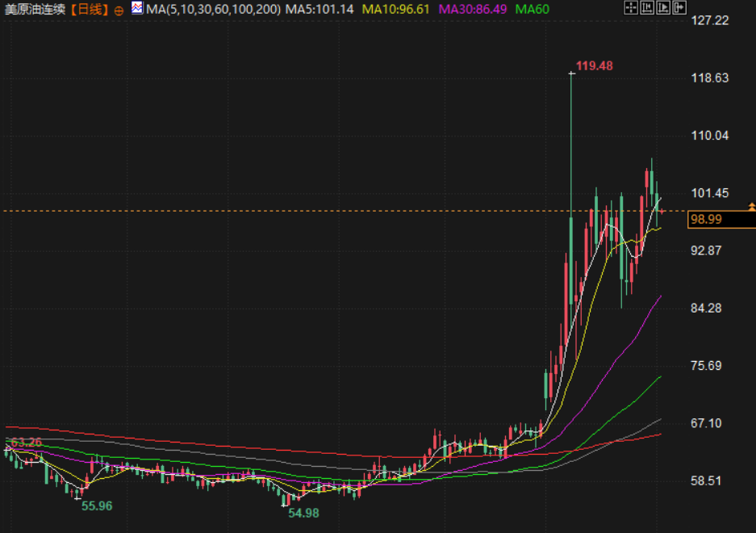Open the indicator chart icon before MA
This screenshot has width=756, height=533.
[137, 8]
